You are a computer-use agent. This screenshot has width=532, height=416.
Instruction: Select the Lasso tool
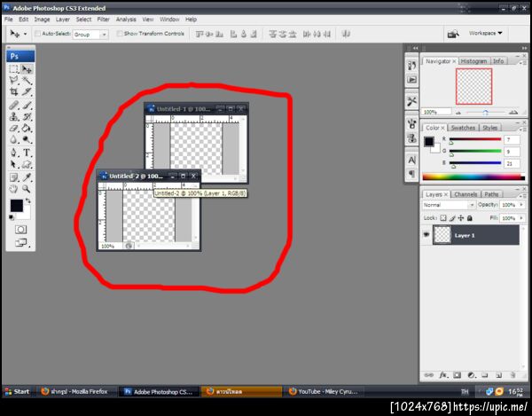pyautogui.click(x=14, y=81)
